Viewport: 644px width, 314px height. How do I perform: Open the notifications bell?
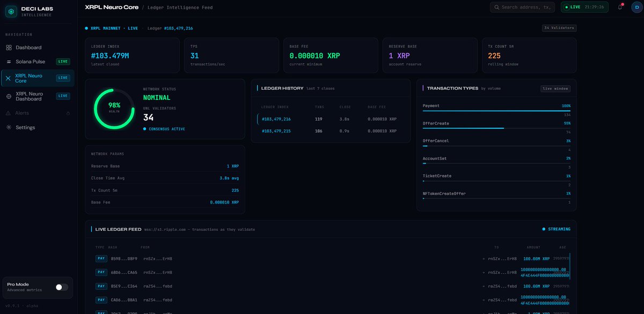[x=620, y=7]
